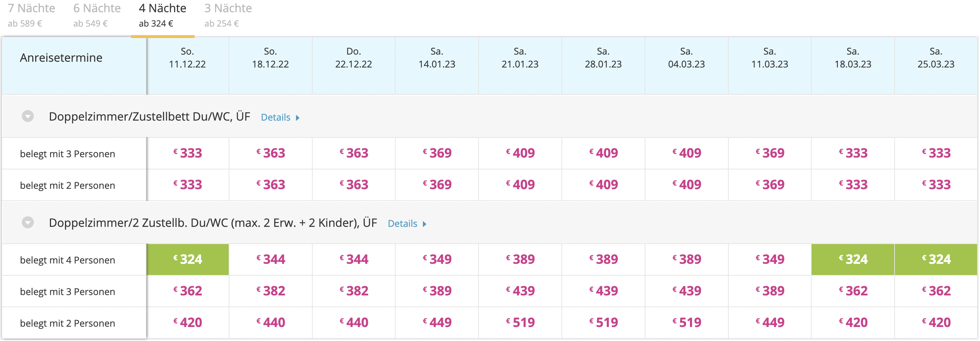
Task: Select €449 price for 14.01.23
Action: 437,323
